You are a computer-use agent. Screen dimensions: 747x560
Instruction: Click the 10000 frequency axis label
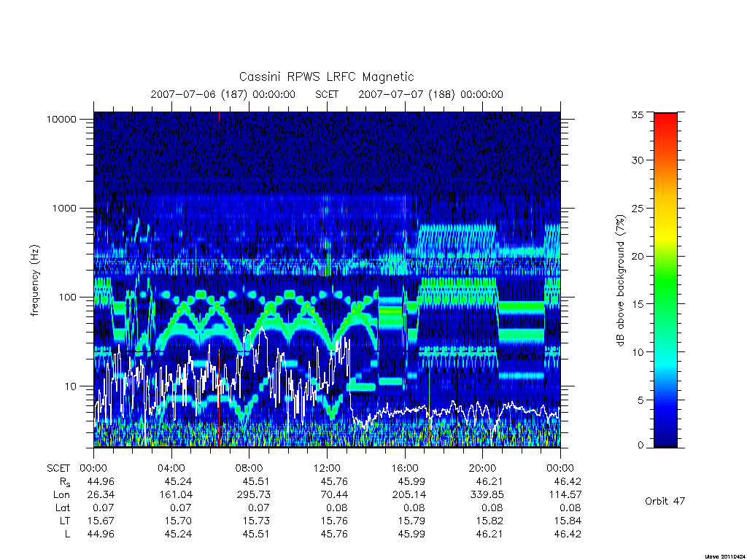tap(61, 119)
